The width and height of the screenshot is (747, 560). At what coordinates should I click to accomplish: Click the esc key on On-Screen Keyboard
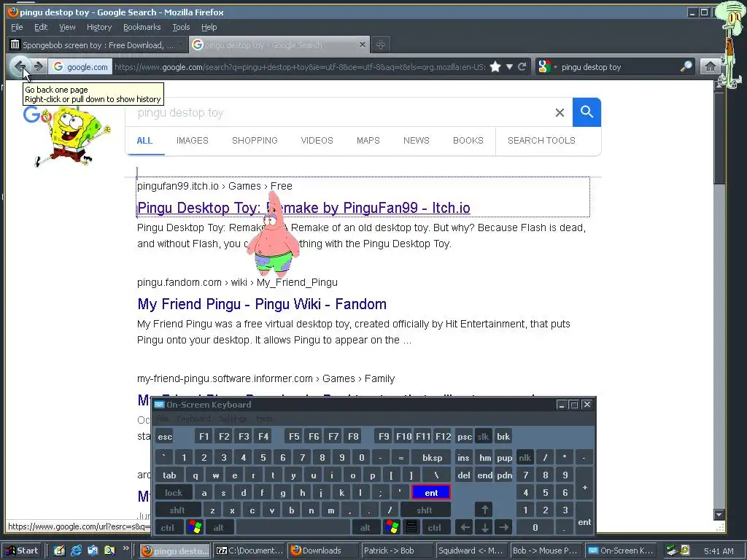click(165, 437)
